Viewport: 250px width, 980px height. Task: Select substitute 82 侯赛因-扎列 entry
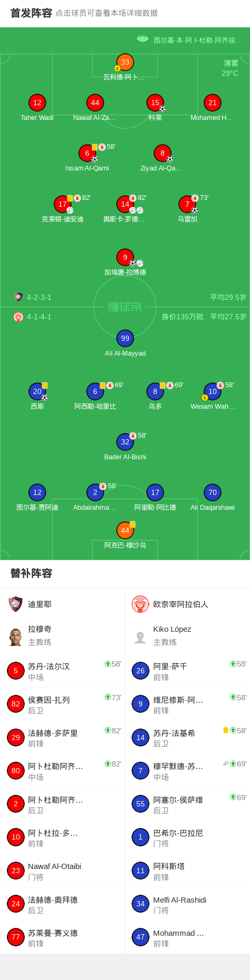pyautogui.click(x=63, y=704)
